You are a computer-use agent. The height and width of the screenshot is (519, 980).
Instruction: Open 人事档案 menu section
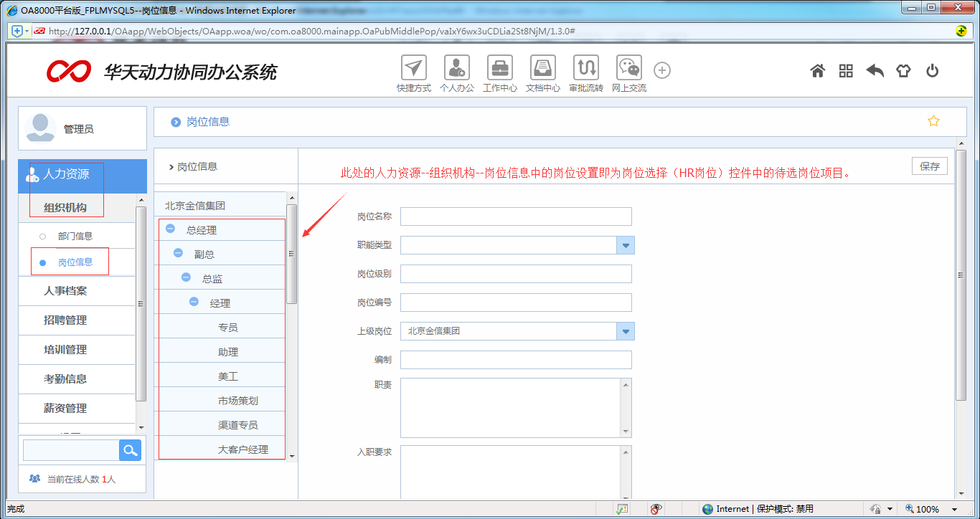pos(65,291)
